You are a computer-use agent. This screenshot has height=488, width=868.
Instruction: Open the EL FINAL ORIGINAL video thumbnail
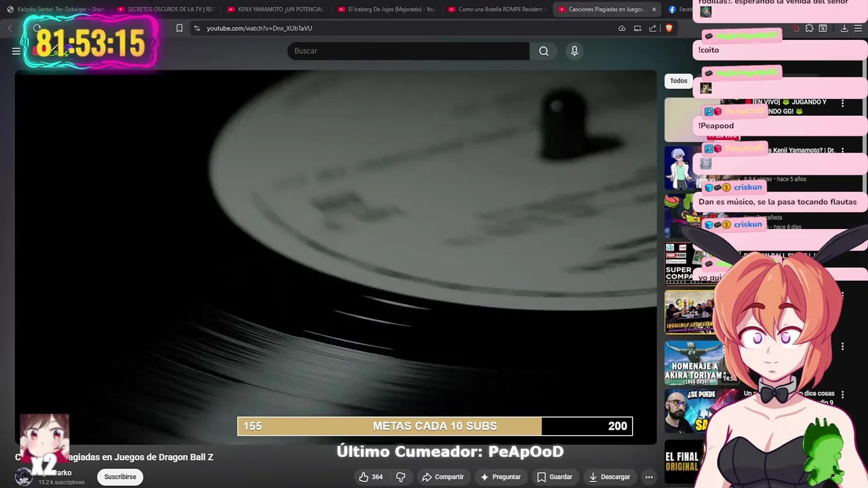click(x=684, y=462)
